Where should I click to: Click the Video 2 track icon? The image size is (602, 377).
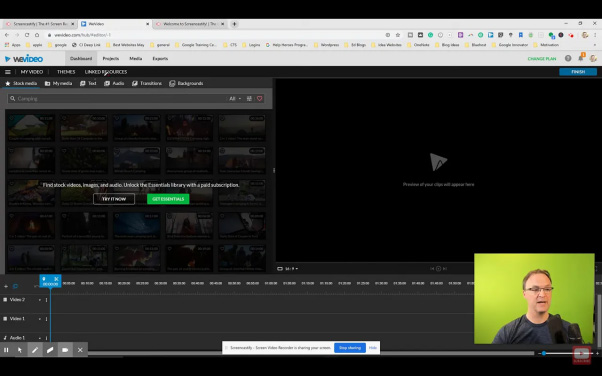point(5,299)
